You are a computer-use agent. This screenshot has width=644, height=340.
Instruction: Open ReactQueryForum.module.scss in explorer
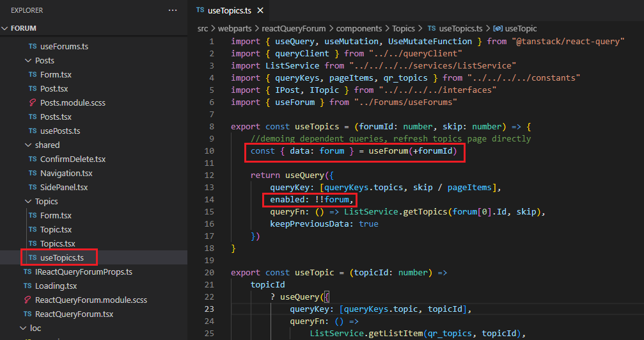tap(90, 300)
